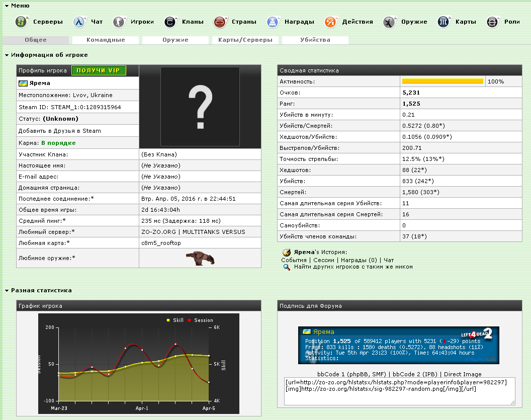Click the Серверы icon in menu
Viewport: 531px width, 420px height.
pyautogui.click(x=21, y=22)
